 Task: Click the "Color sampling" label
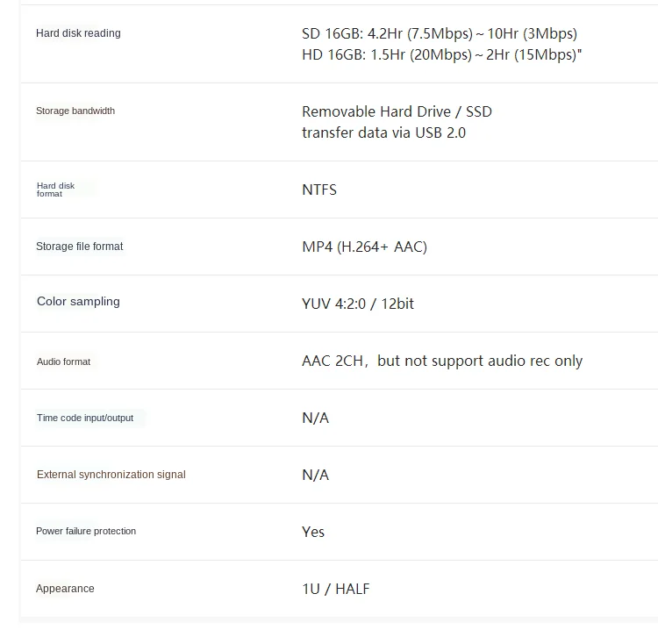[x=78, y=301]
